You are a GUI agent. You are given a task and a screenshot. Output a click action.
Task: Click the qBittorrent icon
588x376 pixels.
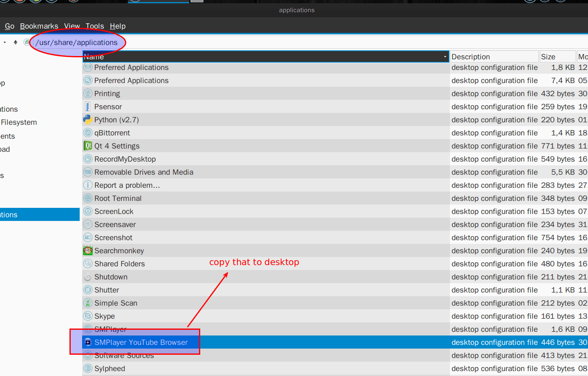(87, 133)
